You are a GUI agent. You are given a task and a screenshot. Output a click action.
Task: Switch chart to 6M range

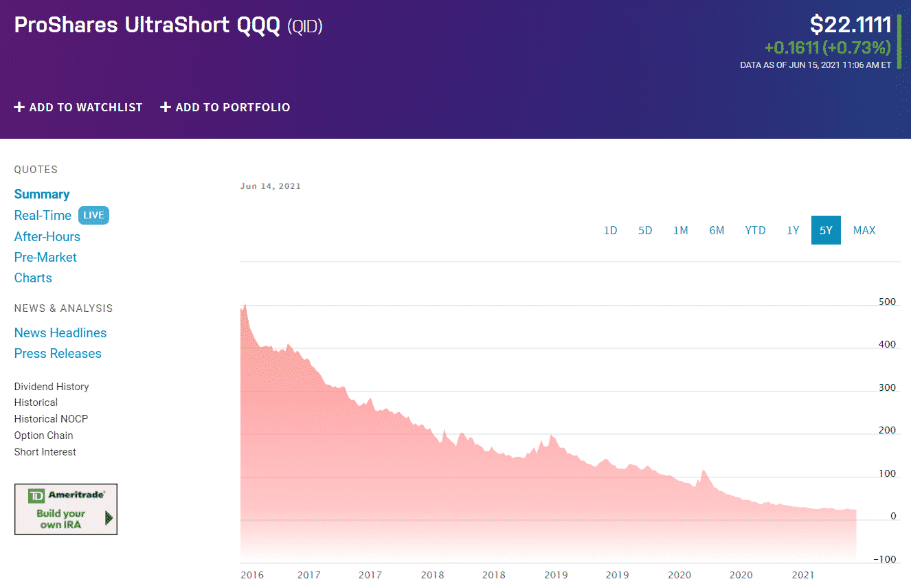pos(717,230)
